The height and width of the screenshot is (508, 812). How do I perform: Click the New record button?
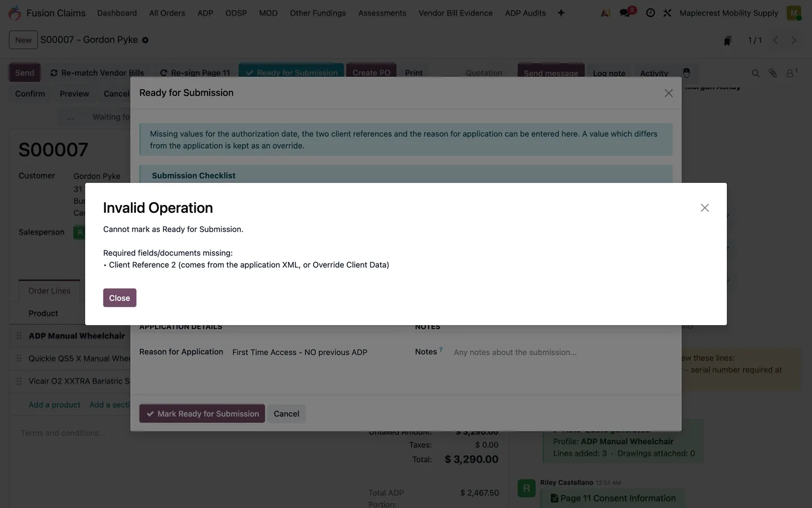click(23, 40)
